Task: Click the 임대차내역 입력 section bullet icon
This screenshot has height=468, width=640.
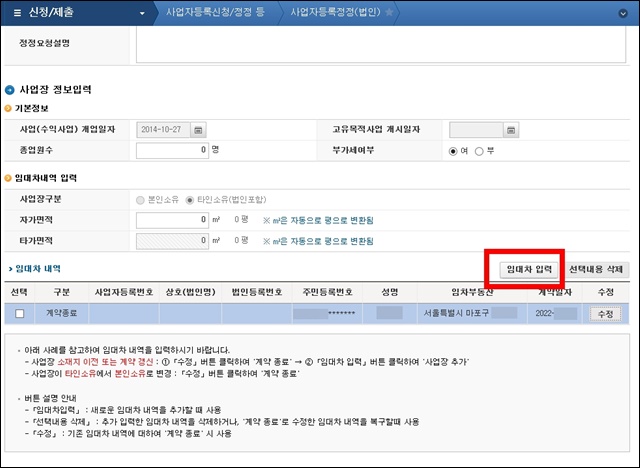Action: (8, 178)
